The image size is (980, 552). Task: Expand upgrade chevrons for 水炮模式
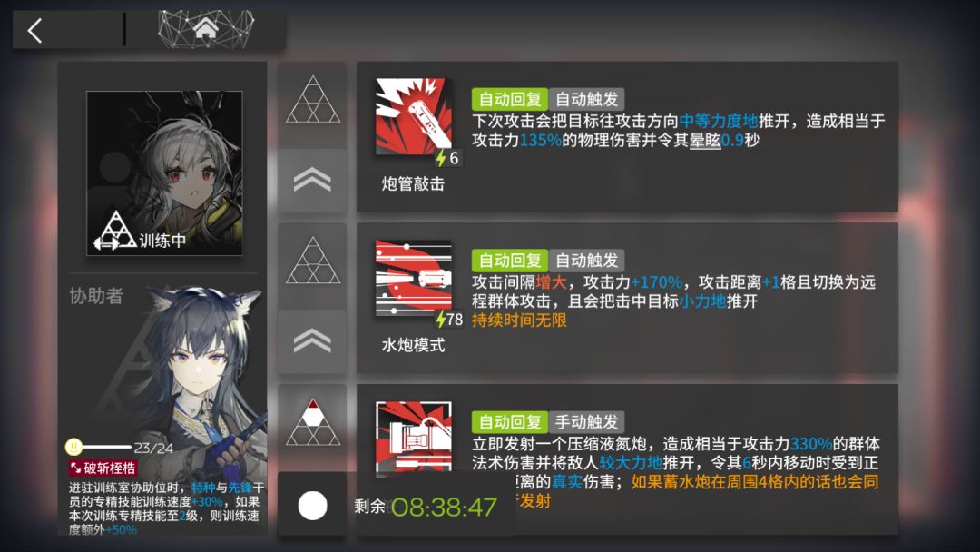pyautogui.click(x=312, y=340)
